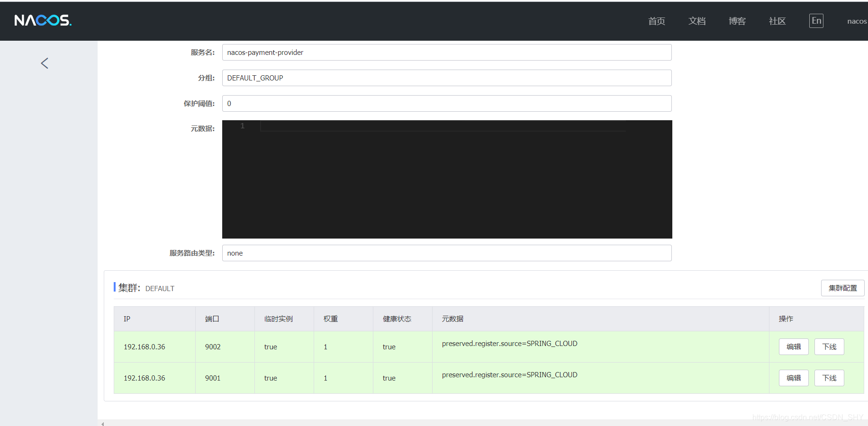Viewport: 868px width, 426px height.
Task: Click 编辑 for the port 9001 instance
Action: [x=794, y=378]
